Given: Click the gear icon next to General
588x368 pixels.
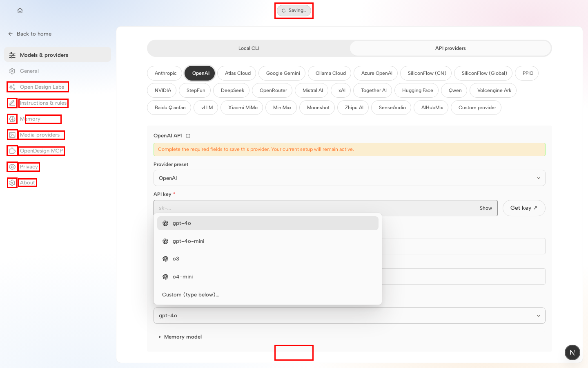Looking at the screenshot, I should [x=12, y=71].
